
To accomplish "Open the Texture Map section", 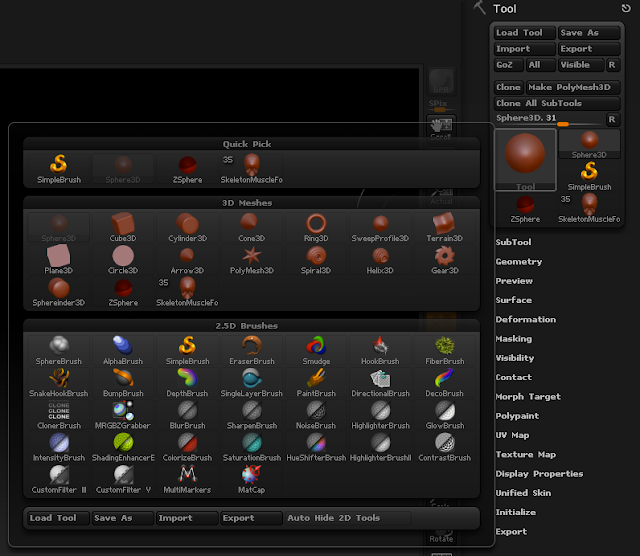I will [526, 455].
